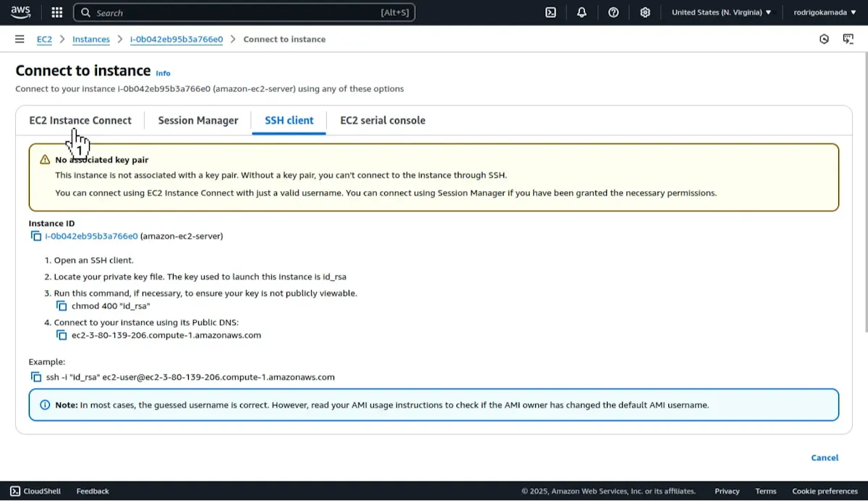The height and width of the screenshot is (501, 868).
Task: Click Feedback in the footer
Action: (x=93, y=491)
